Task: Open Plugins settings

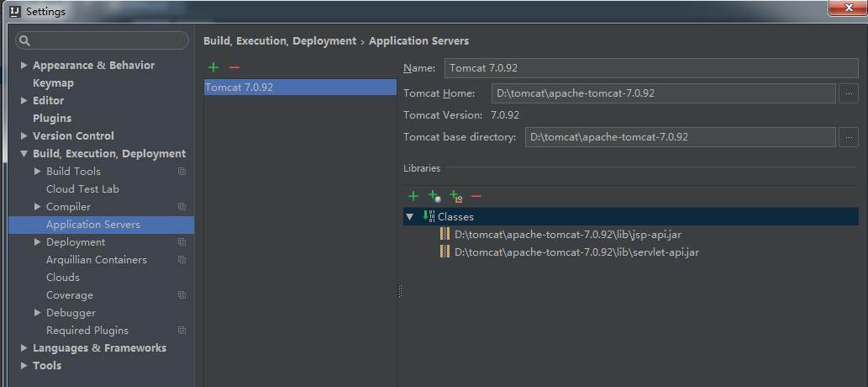Action: pos(52,118)
